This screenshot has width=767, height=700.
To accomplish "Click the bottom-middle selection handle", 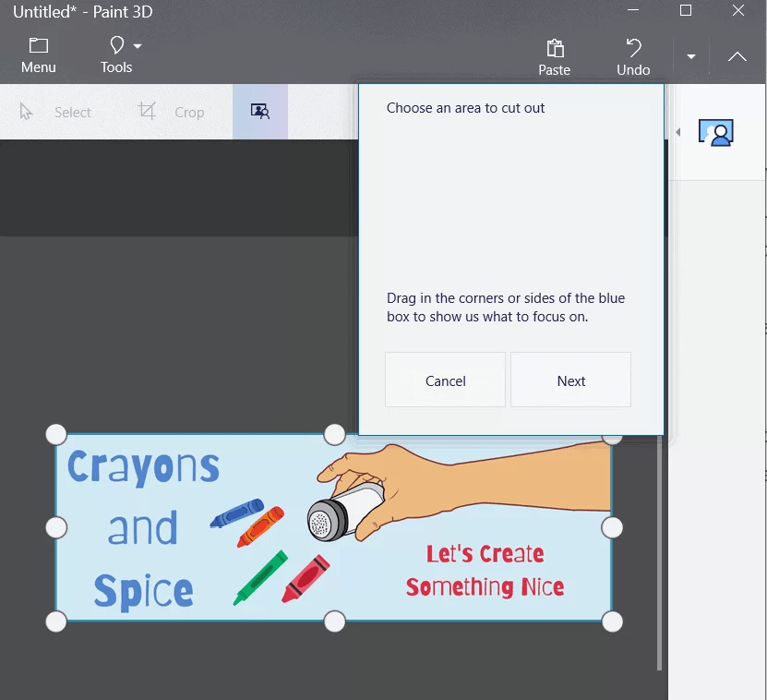I will pyautogui.click(x=335, y=622).
